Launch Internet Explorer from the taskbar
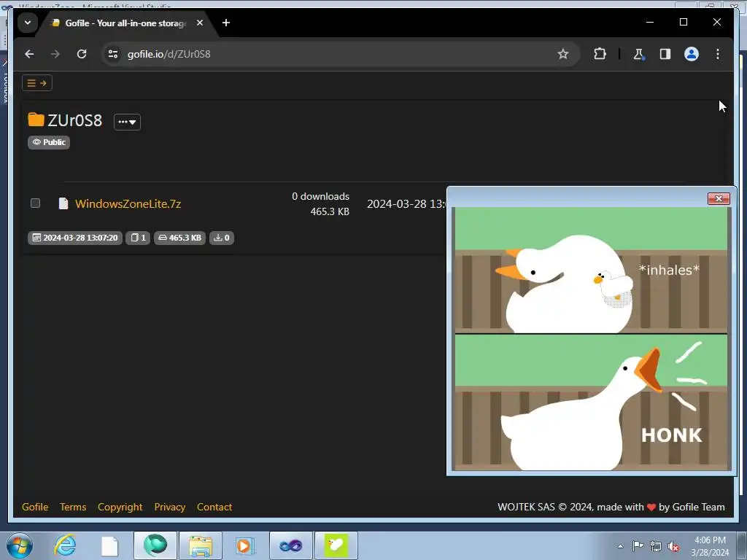Screen dimensions: 747x560 (x=65, y=545)
